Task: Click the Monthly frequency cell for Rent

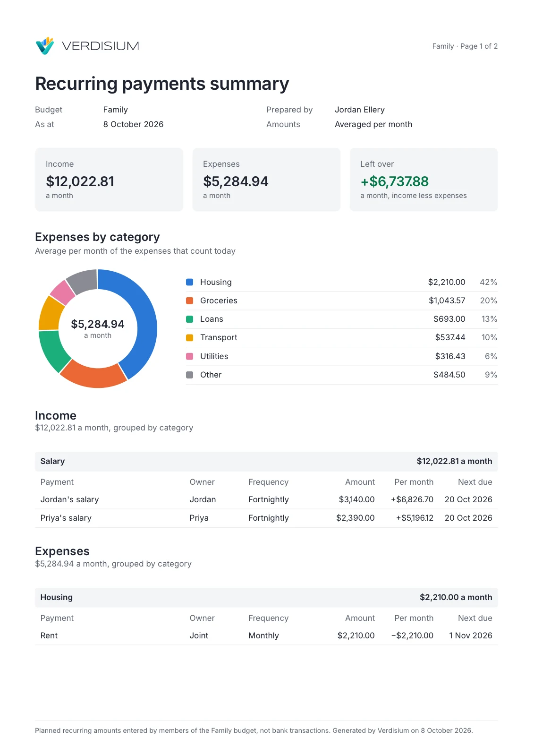Action: (x=263, y=636)
